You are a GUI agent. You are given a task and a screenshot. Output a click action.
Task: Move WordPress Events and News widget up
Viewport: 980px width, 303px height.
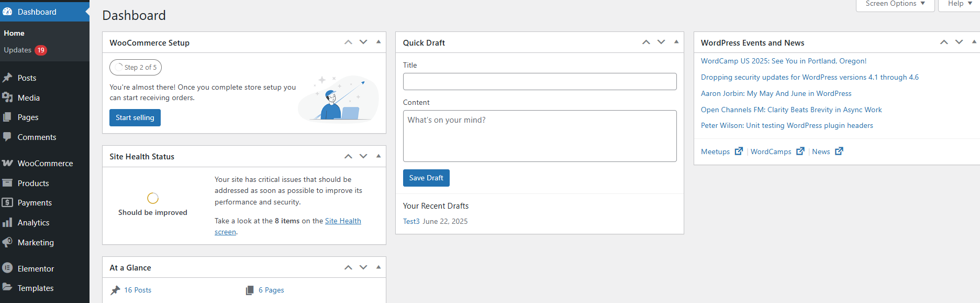[944, 42]
